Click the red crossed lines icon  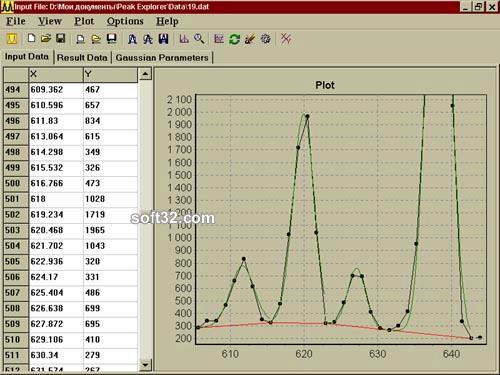[286, 39]
